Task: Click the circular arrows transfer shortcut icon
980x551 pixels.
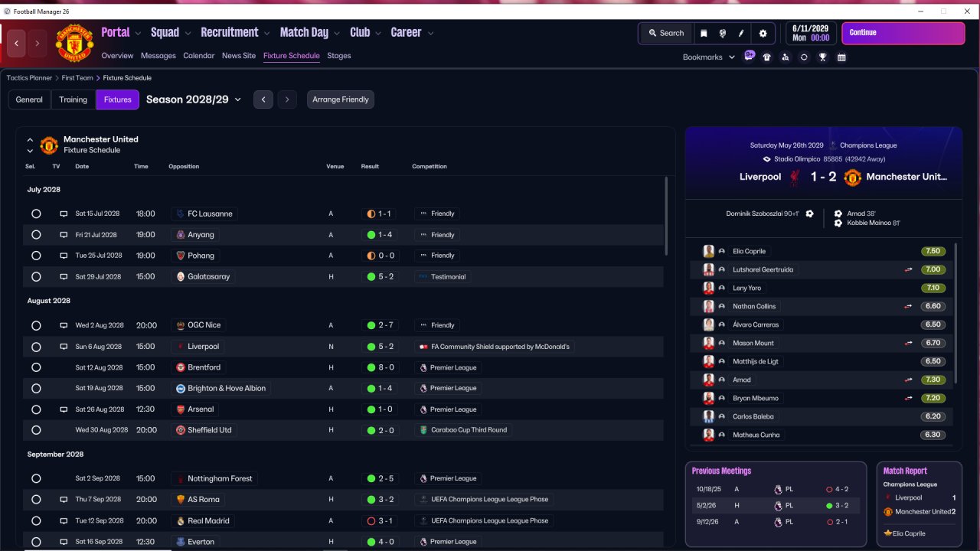Action: [804, 57]
